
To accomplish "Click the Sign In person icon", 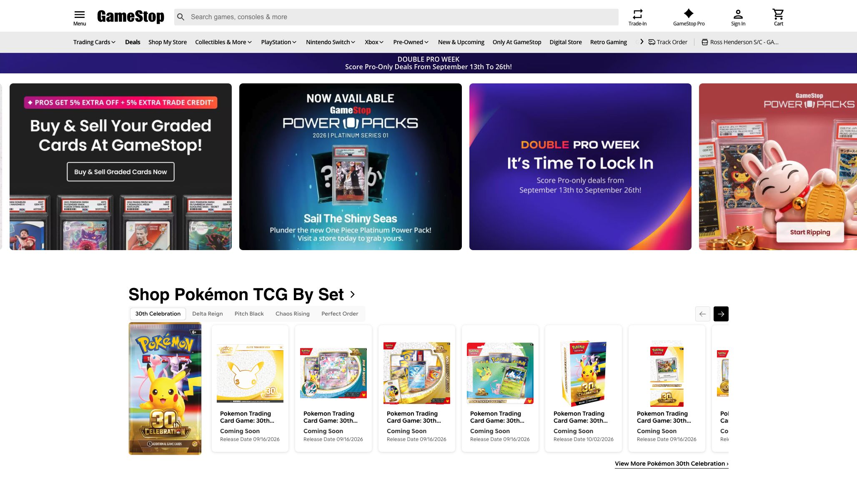I will pyautogui.click(x=738, y=14).
